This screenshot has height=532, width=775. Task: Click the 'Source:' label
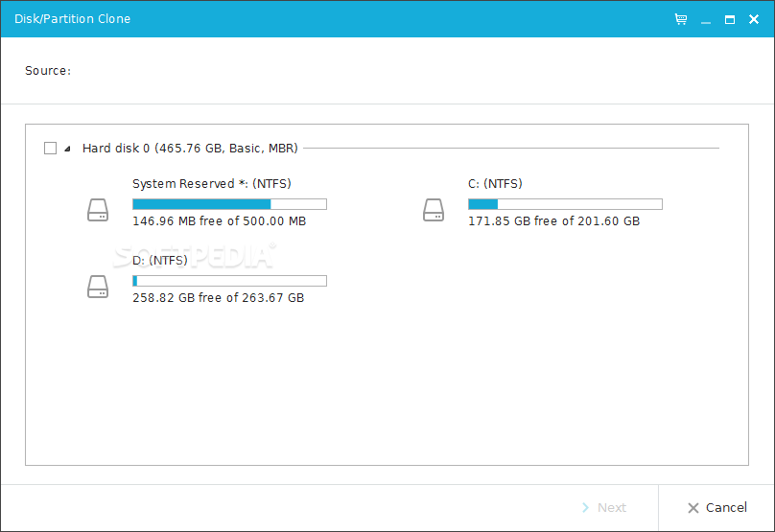tap(48, 71)
